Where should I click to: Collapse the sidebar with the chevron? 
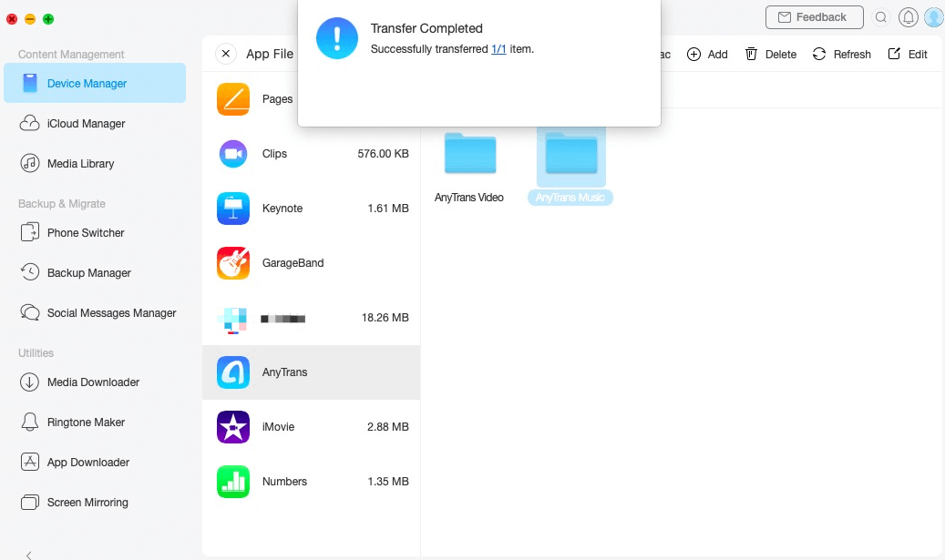click(27, 552)
